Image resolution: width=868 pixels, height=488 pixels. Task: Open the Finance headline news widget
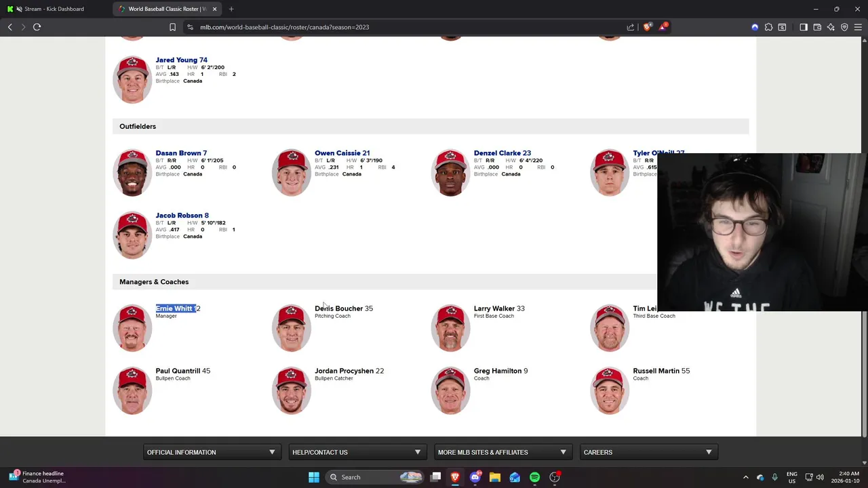coord(37,477)
